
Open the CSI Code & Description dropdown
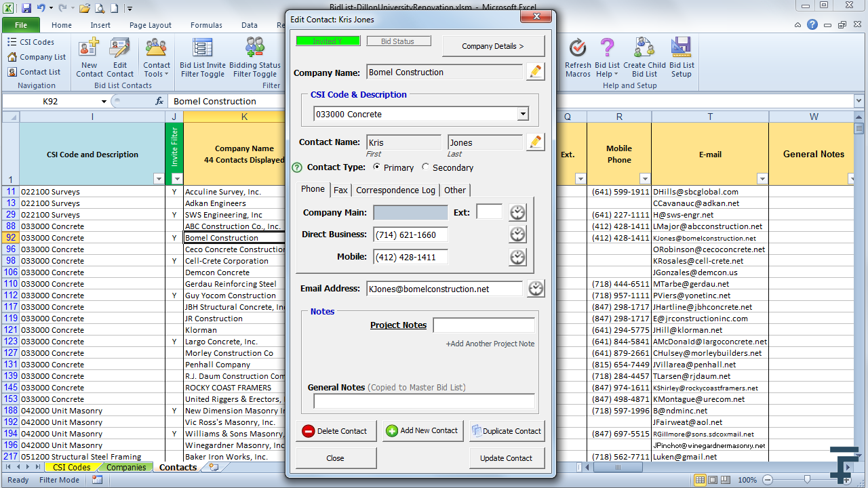pyautogui.click(x=523, y=115)
